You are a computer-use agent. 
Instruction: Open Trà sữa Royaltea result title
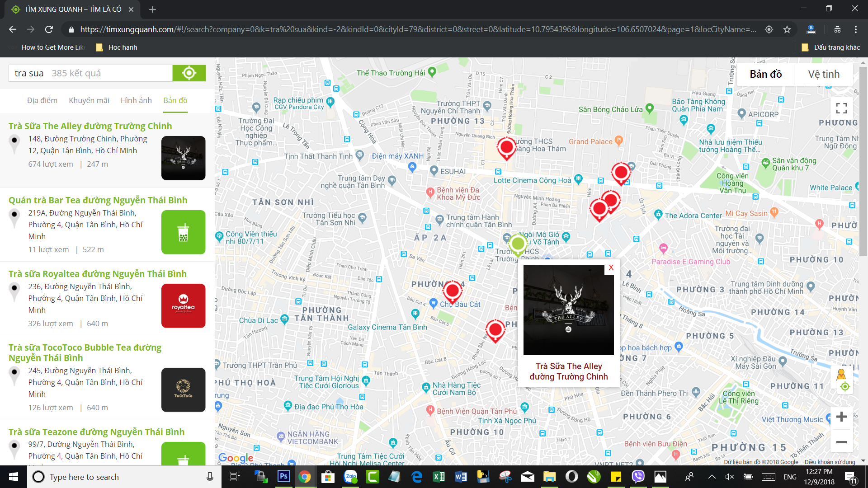97,274
